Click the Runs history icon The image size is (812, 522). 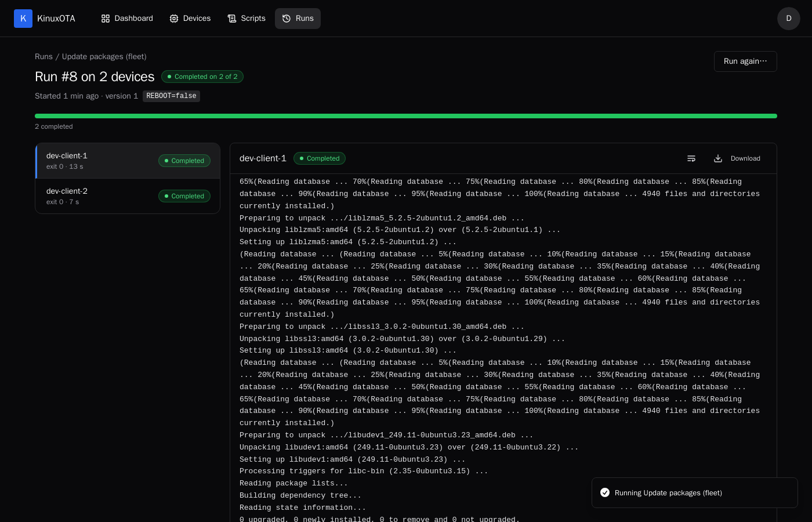287,19
